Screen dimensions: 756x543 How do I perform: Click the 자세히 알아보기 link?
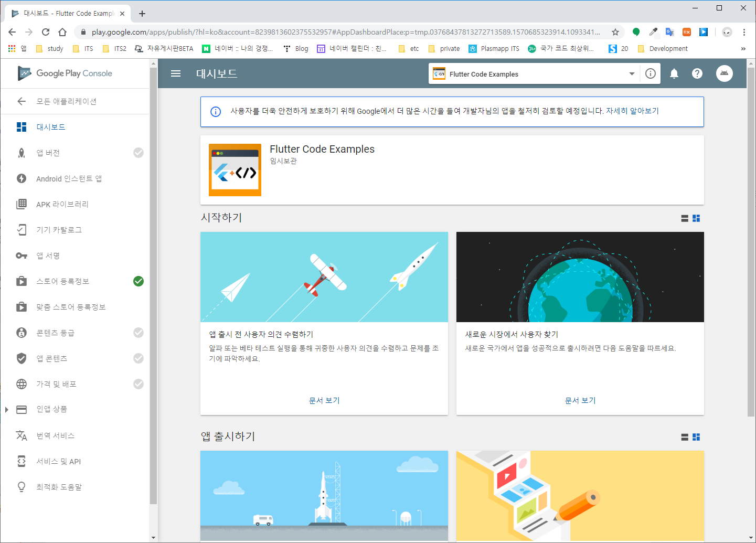click(x=632, y=111)
